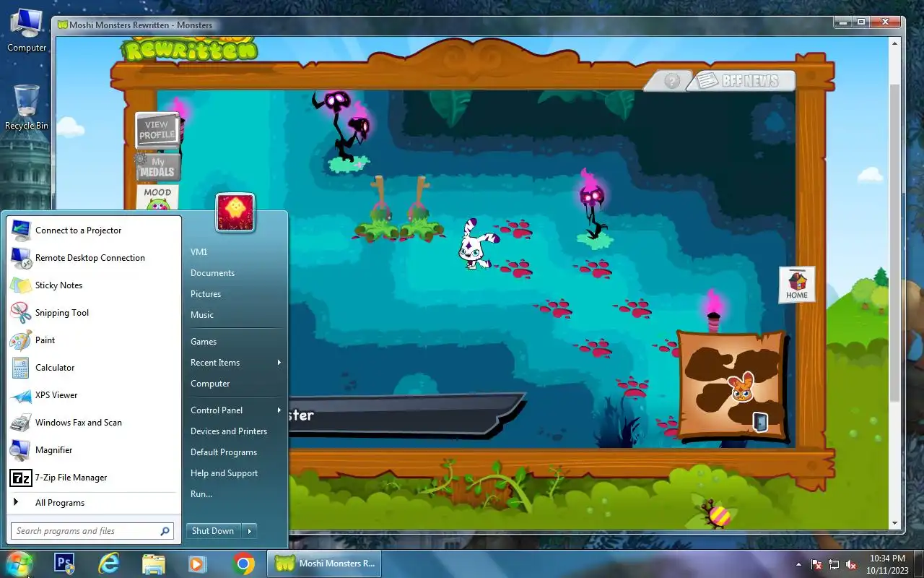This screenshot has width=924, height=578.
Task: Open 7-Zip File Manager
Action: coord(94,478)
